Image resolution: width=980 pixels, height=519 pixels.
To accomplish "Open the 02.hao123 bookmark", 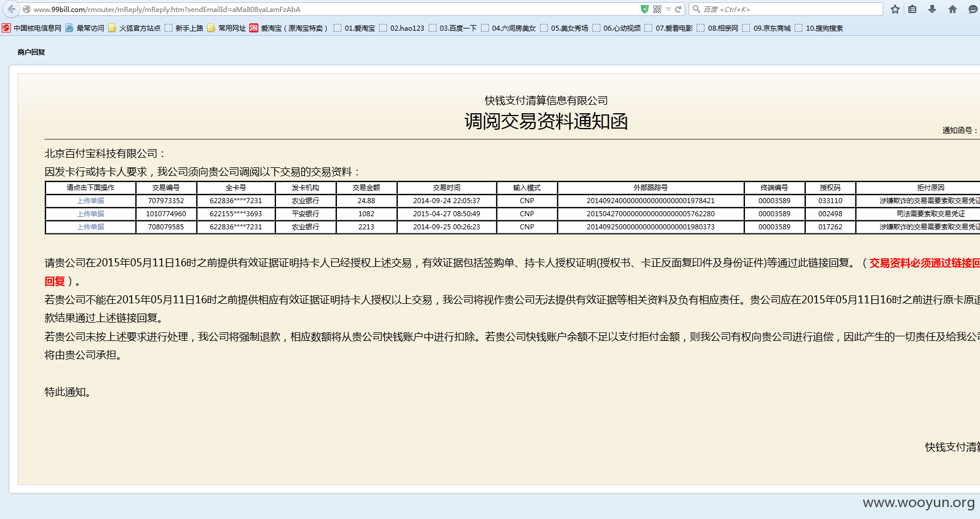I will [402, 28].
